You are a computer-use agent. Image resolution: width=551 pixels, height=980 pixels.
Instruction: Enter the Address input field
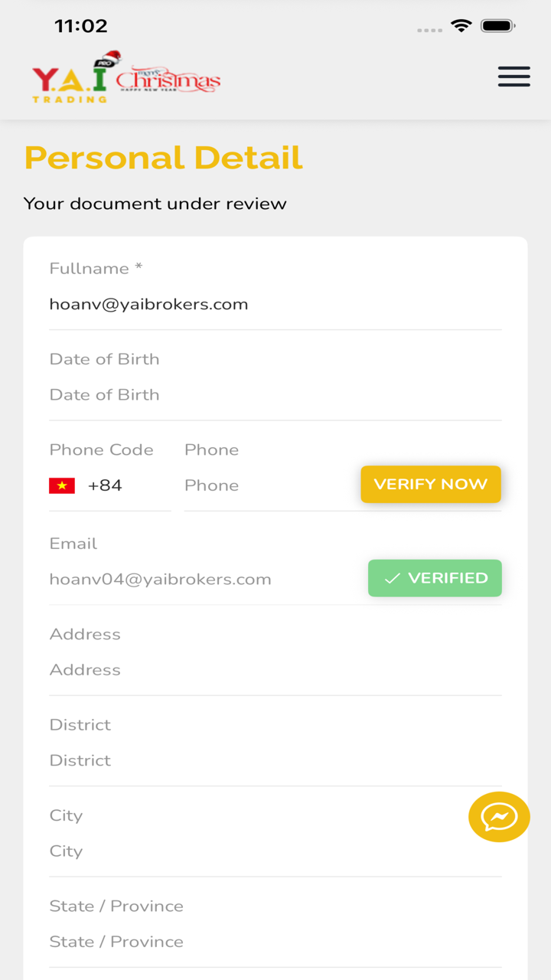click(275, 670)
